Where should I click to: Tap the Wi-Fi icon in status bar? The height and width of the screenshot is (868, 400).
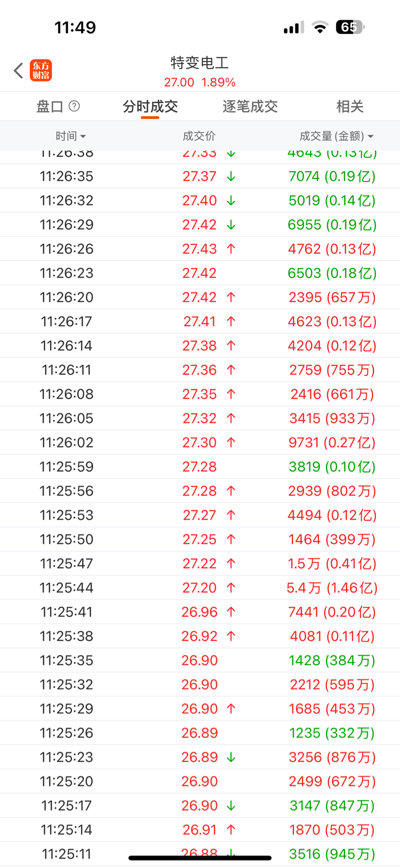320,27
